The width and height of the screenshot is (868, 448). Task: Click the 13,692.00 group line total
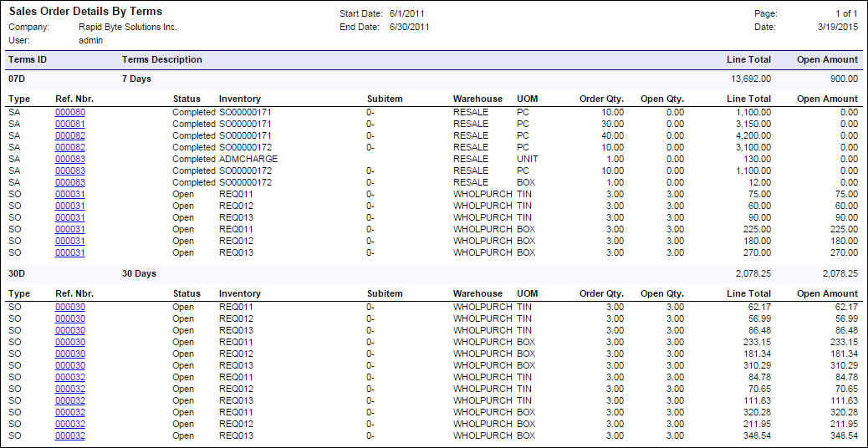click(750, 79)
